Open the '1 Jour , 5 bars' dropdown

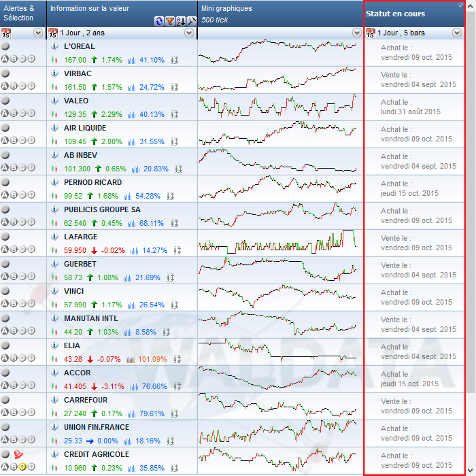pos(457,33)
